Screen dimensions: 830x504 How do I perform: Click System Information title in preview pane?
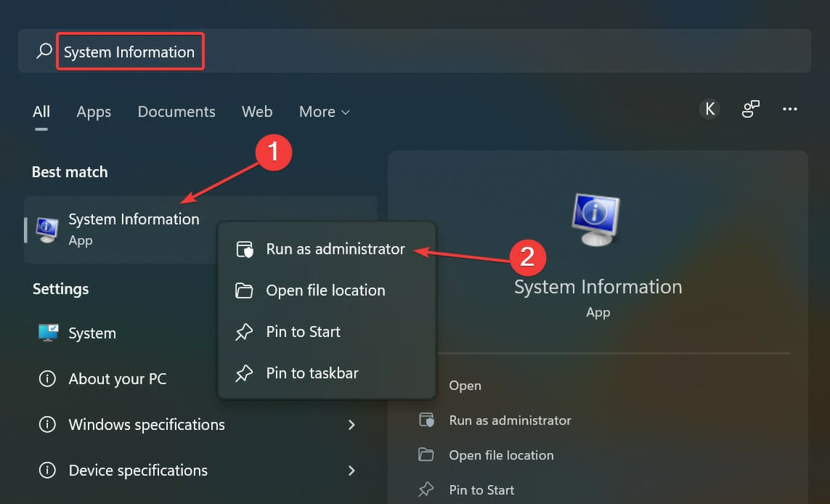[598, 287]
